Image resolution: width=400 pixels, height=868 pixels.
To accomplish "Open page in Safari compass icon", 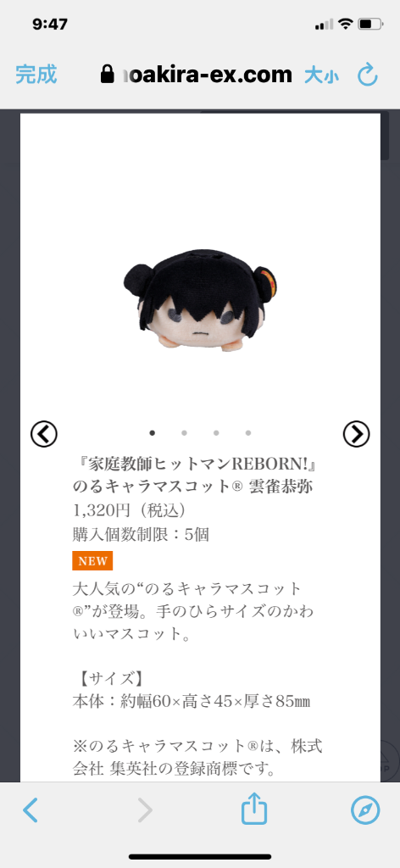I will coord(366,811).
